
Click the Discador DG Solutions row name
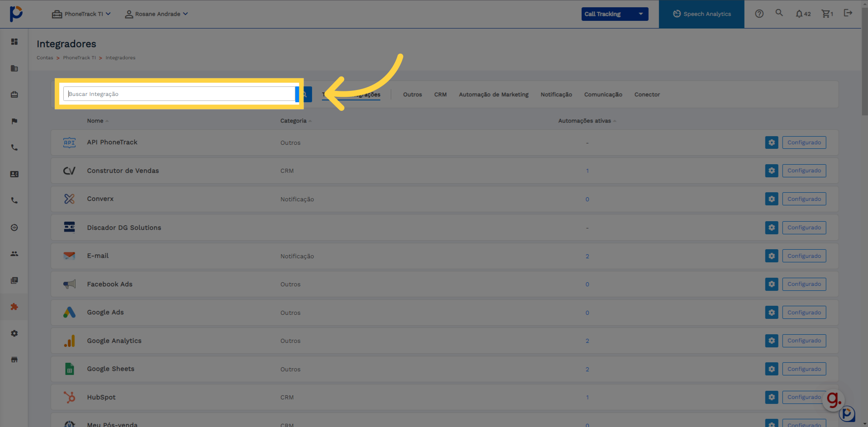[x=124, y=228]
